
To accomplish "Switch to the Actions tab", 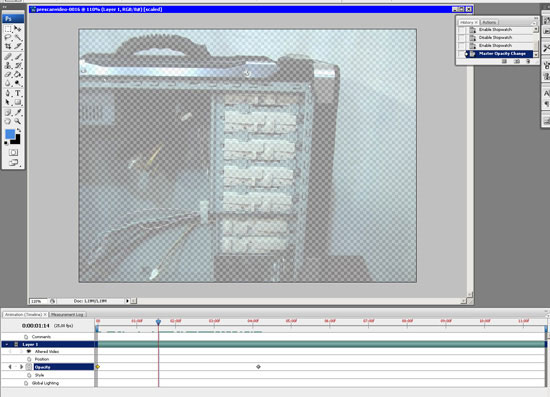I will [489, 22].
